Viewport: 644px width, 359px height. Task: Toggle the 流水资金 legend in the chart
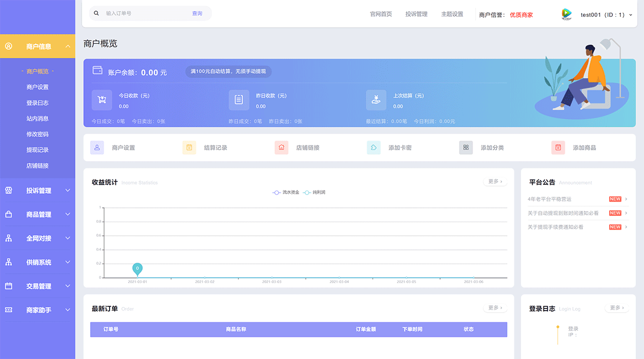click(287, 192)
